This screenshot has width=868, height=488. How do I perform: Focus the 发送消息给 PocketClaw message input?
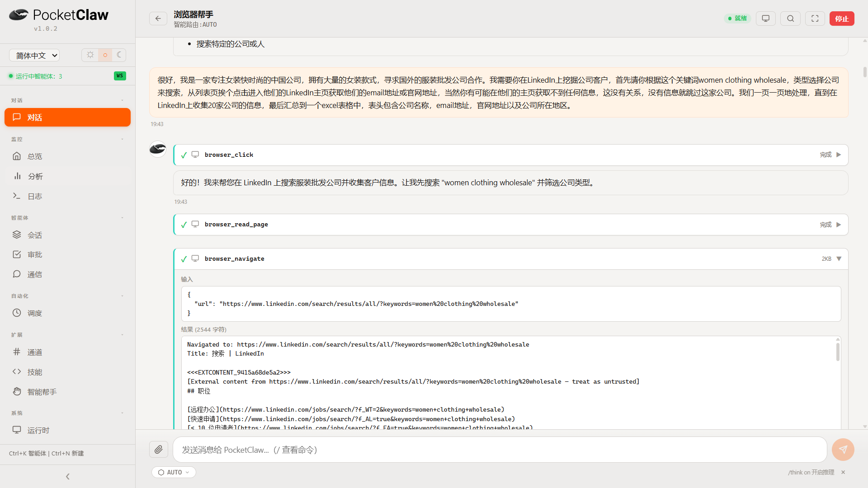500,450
